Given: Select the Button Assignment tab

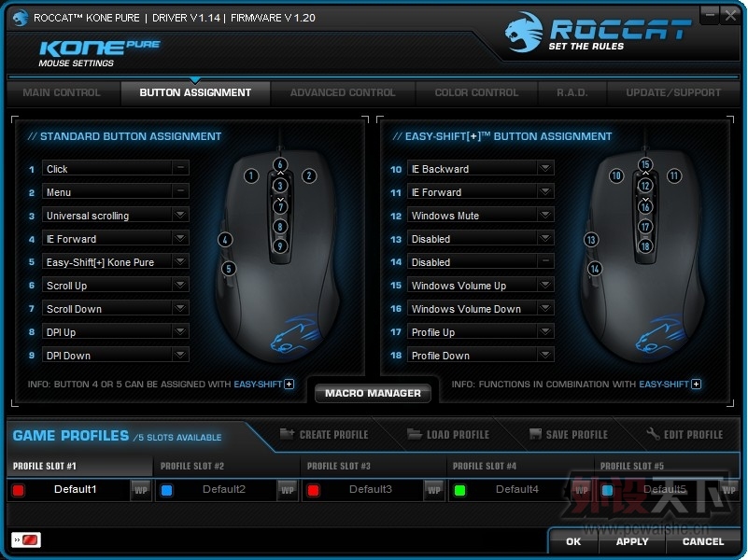Looking at the screenshot, I should (x=195, y=93).
